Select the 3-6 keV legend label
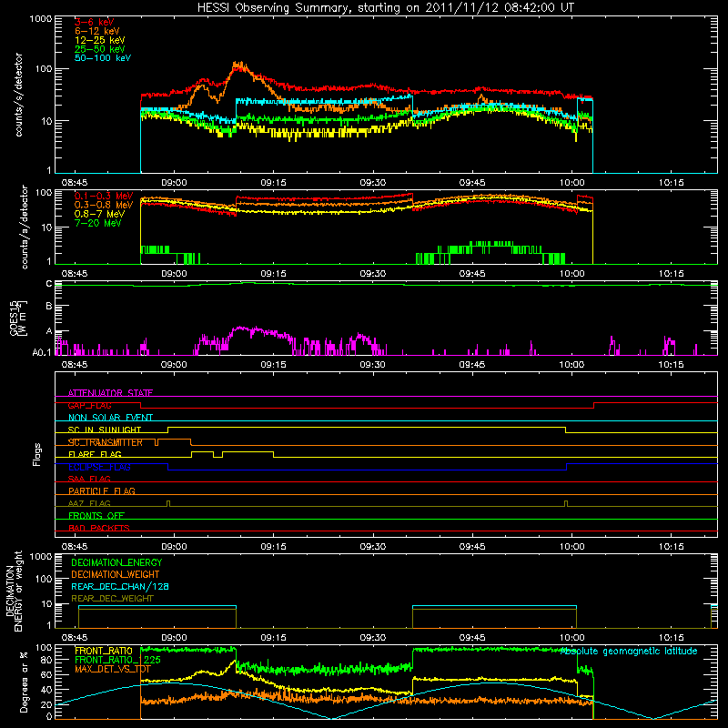 [95, 22]
